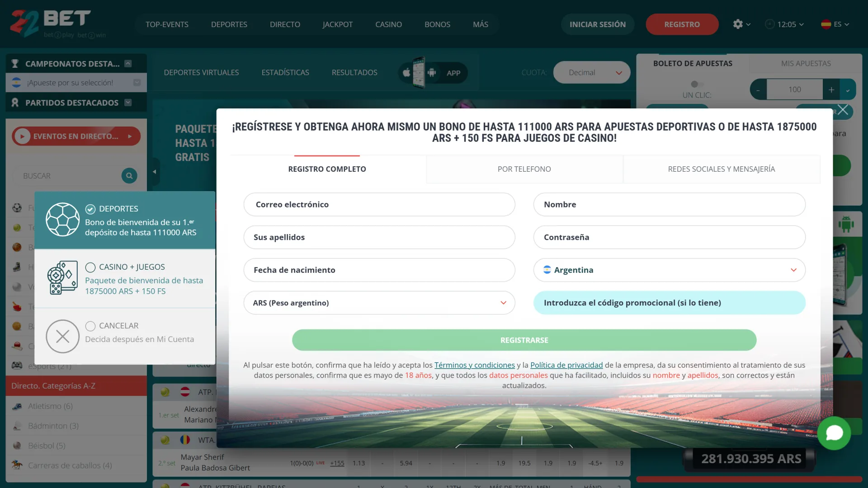The image size is (868, 488).
Task: Click the horse racing icon
Action: pyautogui.click(x=17, y=465)
